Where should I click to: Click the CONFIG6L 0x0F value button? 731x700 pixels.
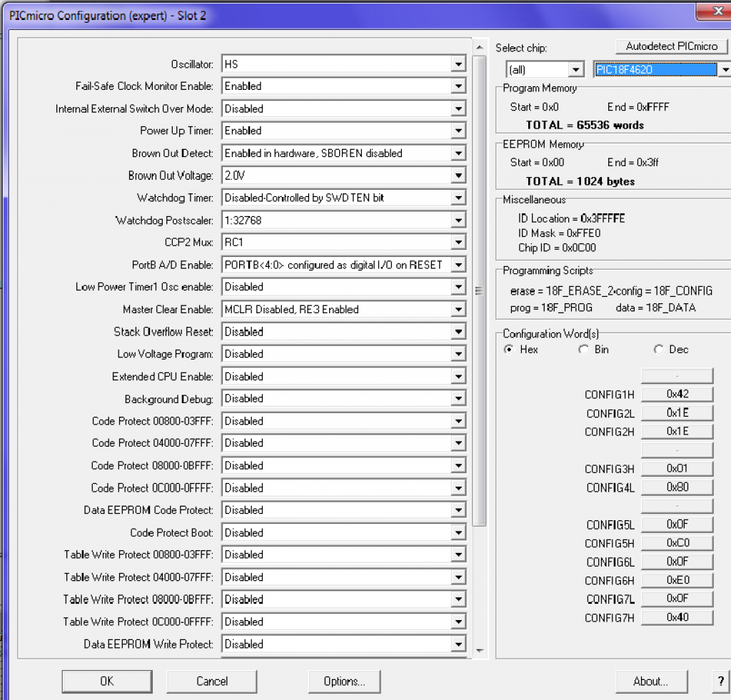[677, 562]
